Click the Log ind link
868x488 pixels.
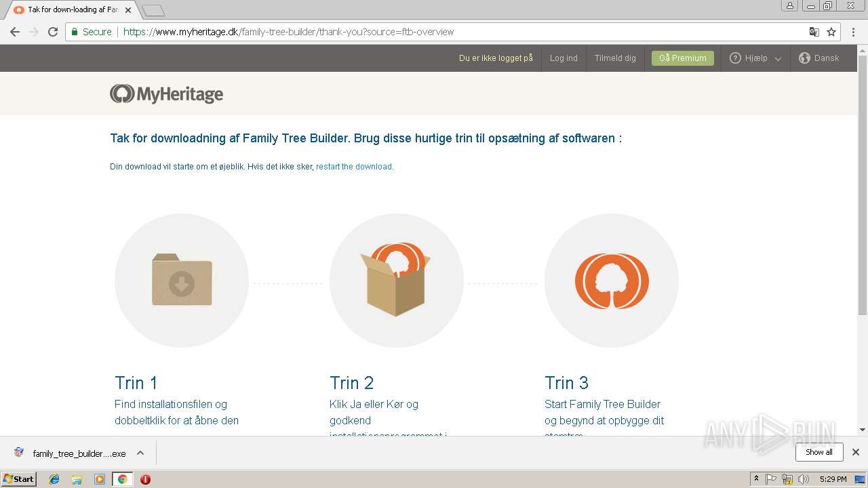coord(564,58)
